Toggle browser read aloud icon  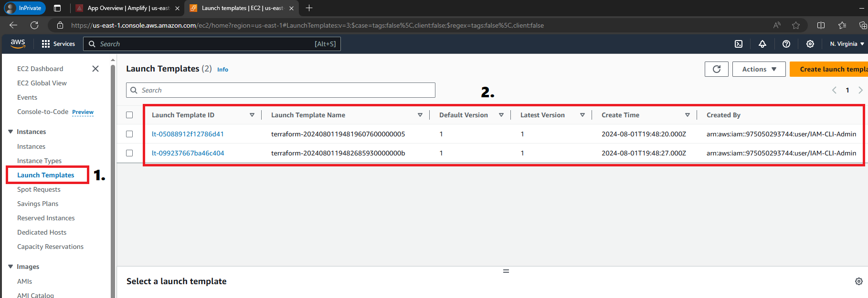pyautogui.click(x=777, y=25)
